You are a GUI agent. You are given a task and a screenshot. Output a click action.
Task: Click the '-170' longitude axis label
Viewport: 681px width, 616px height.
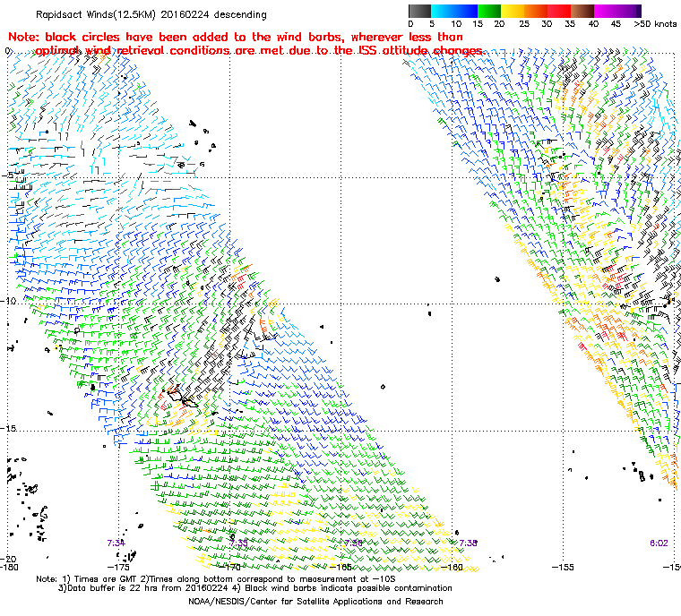(229, 567)
